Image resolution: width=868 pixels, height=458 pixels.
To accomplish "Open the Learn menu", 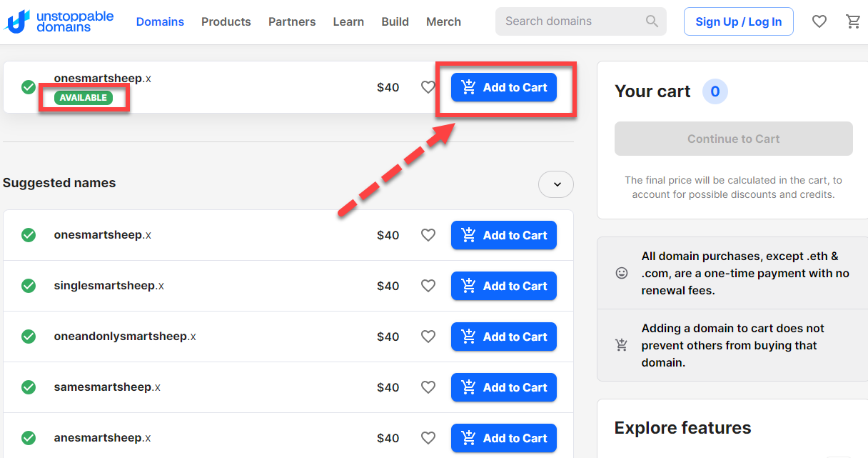I will (348, 21).
